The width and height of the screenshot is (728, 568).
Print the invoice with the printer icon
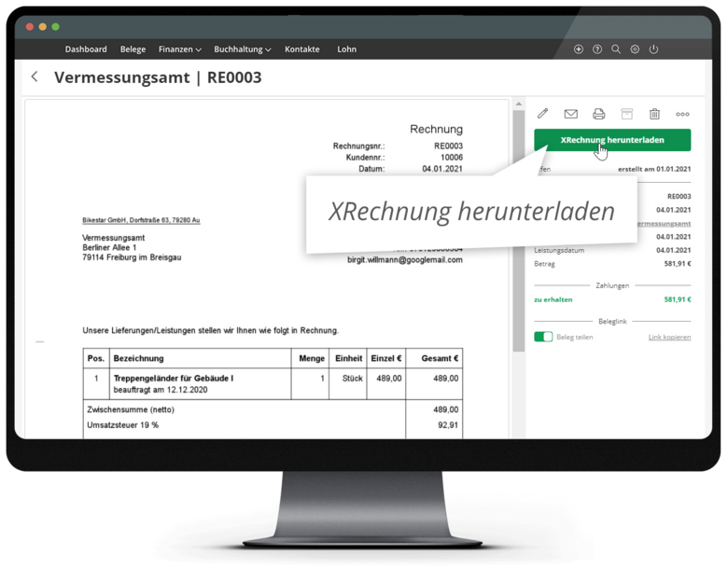pos(599,114)
